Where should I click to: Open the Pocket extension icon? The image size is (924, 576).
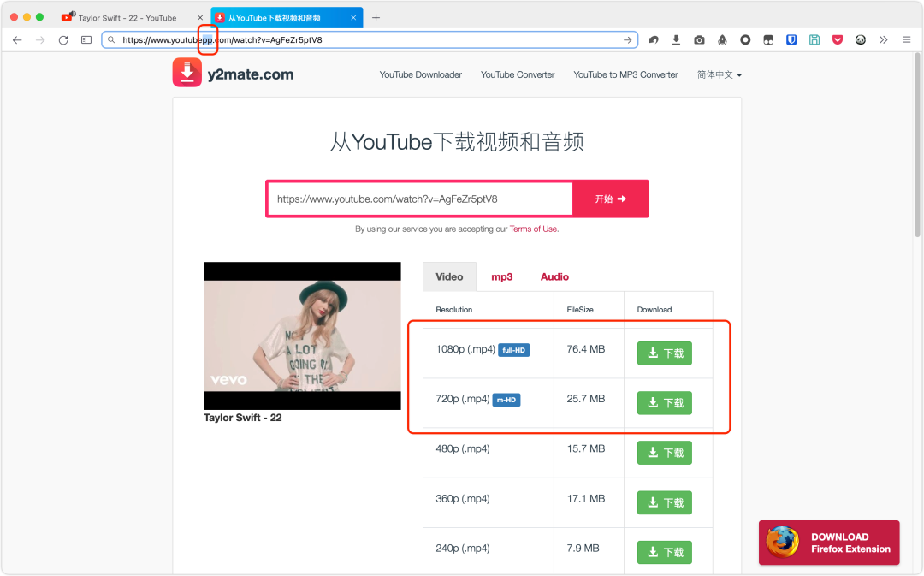(x=838, y=40)
